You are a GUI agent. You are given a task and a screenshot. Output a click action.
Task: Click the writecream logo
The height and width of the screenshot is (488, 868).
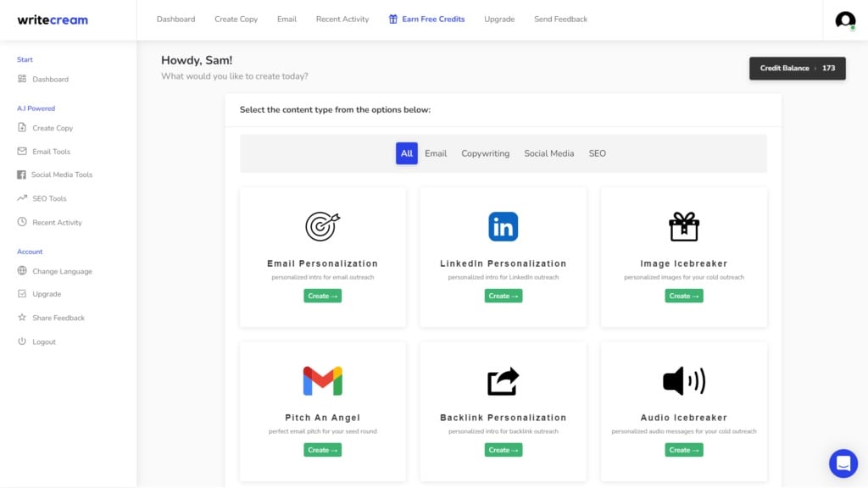pos(53,19)
